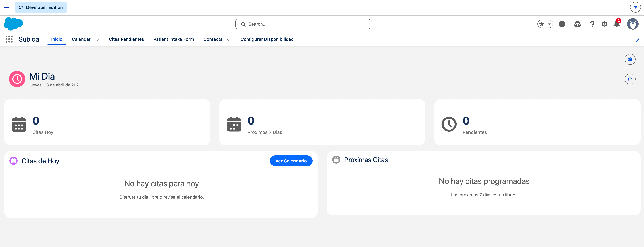Click the 'Pendientes' label
The image size is (644, 247).
[x=475, y=132]
